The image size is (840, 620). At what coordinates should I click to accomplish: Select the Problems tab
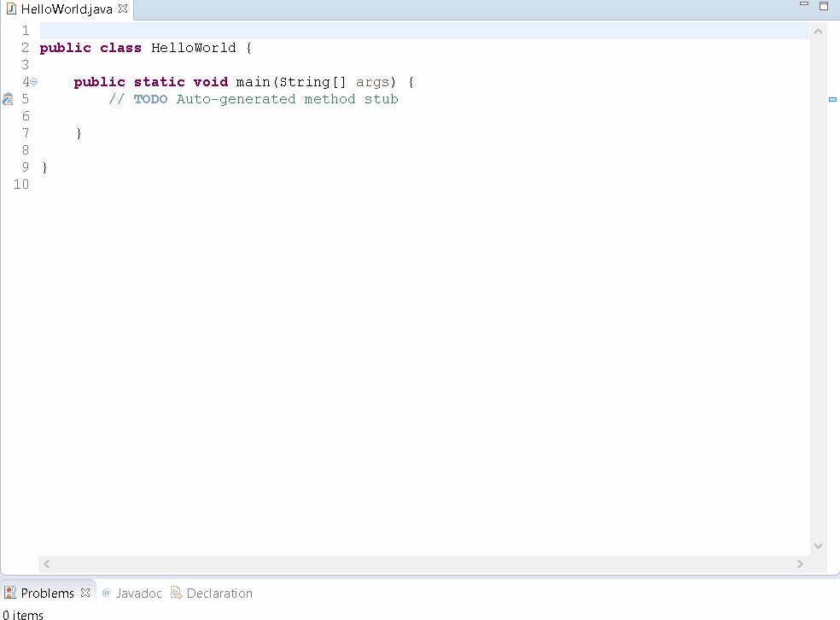tap(47, 593)
